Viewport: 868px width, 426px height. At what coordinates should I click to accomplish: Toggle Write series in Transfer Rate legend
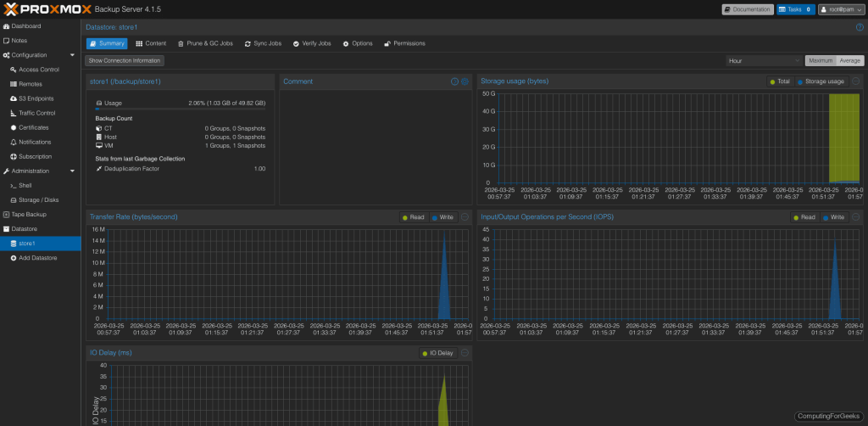point(442,217)
